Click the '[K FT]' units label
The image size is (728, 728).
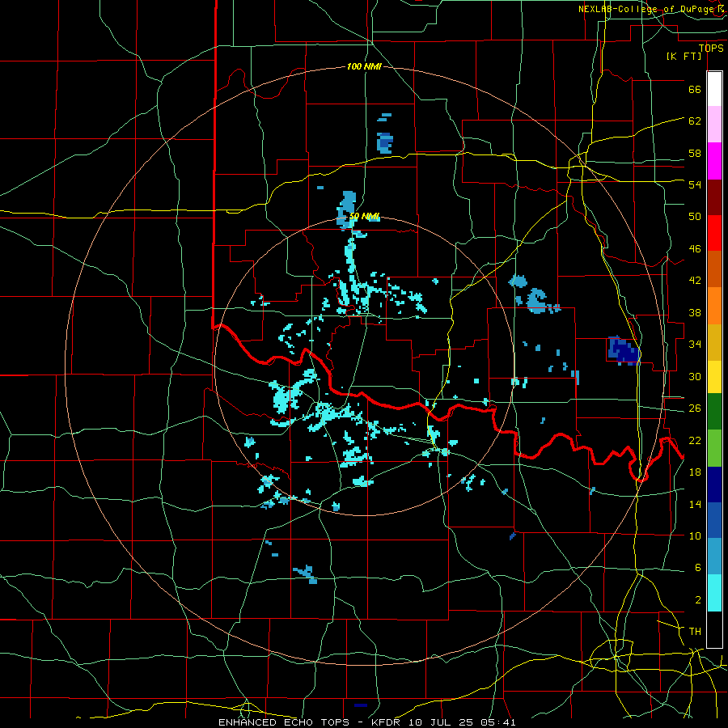684,57
